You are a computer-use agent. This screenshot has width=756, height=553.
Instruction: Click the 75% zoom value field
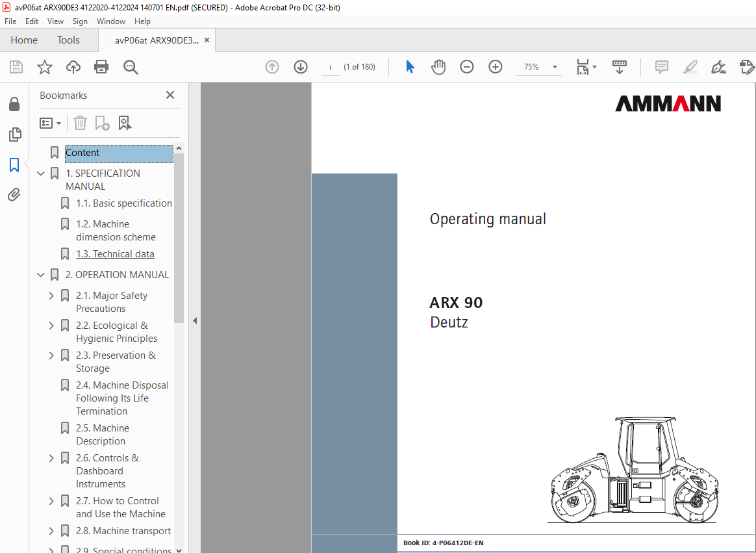531,66
